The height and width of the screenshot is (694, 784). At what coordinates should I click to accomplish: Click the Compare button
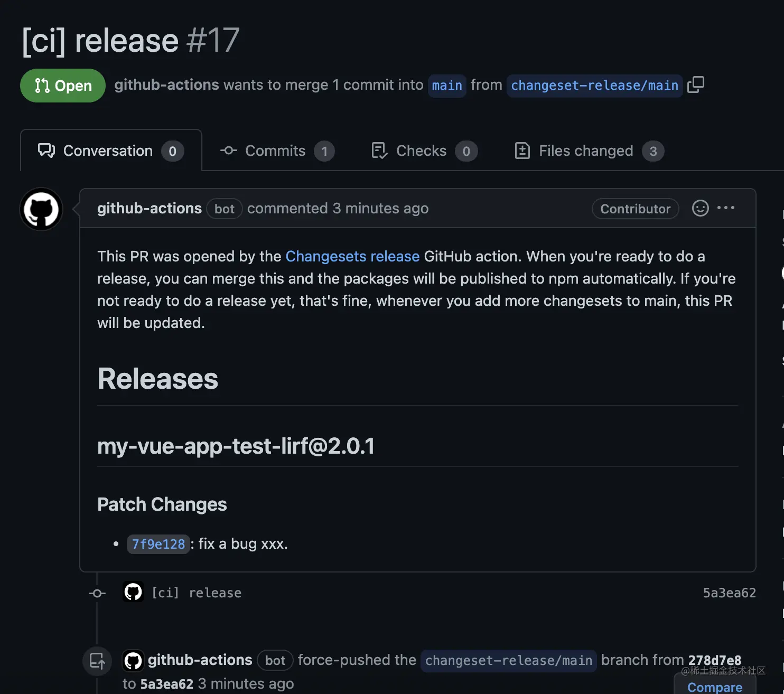click(x=715, y=687)
